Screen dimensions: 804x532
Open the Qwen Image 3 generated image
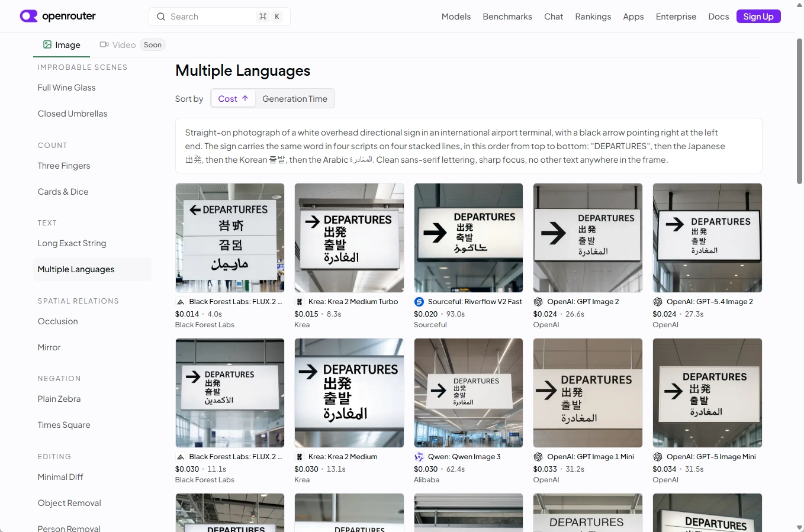[468, 393]
